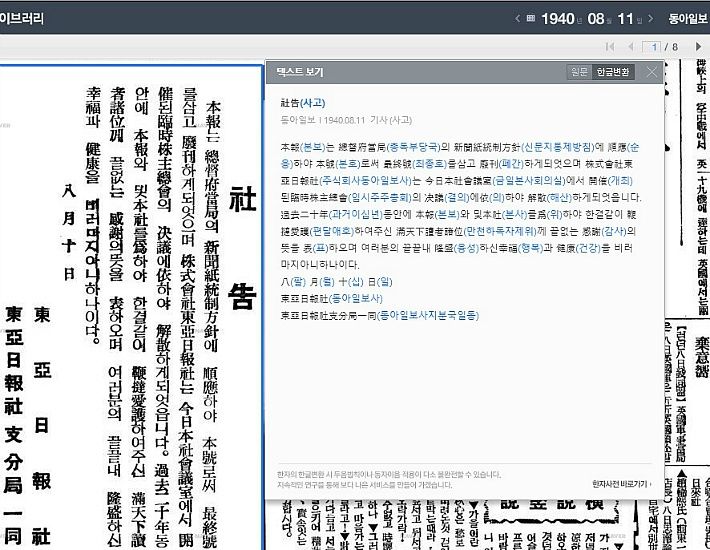Viewport: 710px width, 550px height.
Task: Click the word (편달애호)
Action: [x=332, y=231]
